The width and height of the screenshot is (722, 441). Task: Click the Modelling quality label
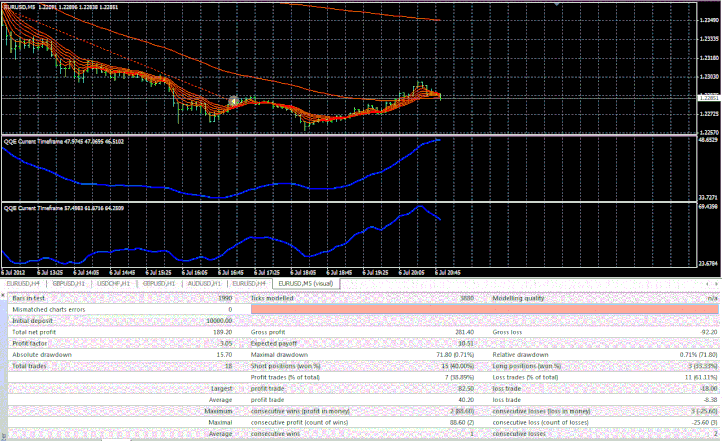[518, 298]
